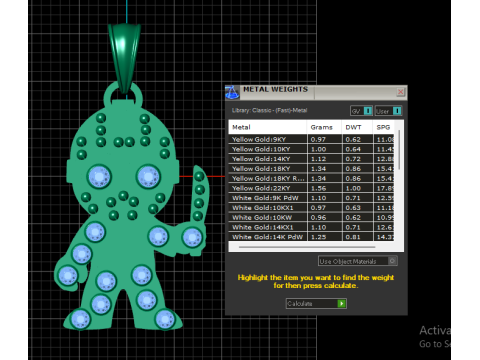Click Grams value 1.56 for Yellow Gold:22KY
Viewport: 480px width, 360px height.
[318, 188]
